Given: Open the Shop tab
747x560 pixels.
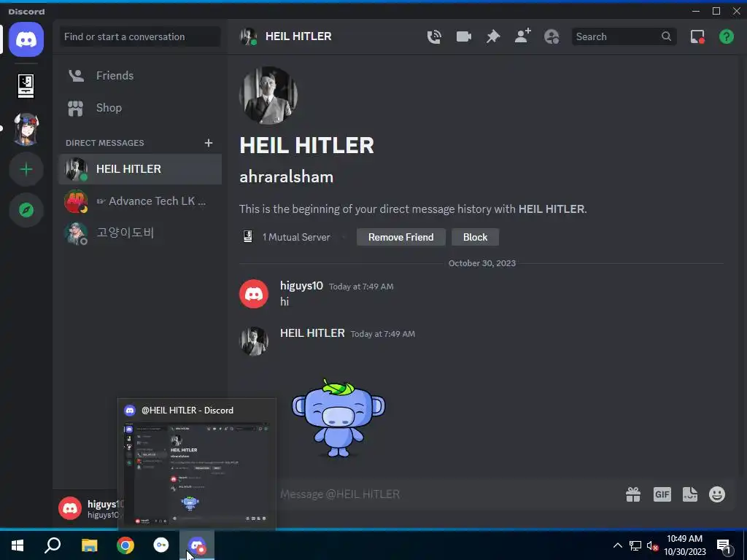Looking at the screenshot, I should [x=140, y=108].
